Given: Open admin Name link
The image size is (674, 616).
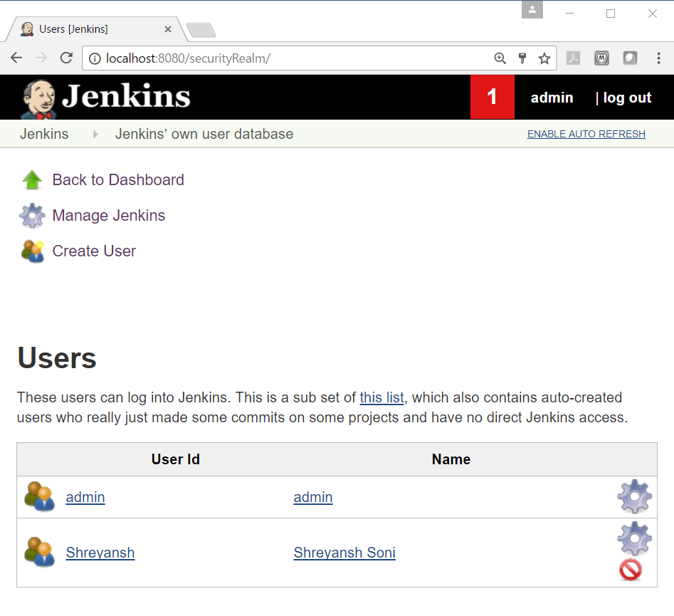Looking at the screenshot, I should (313, 497).
